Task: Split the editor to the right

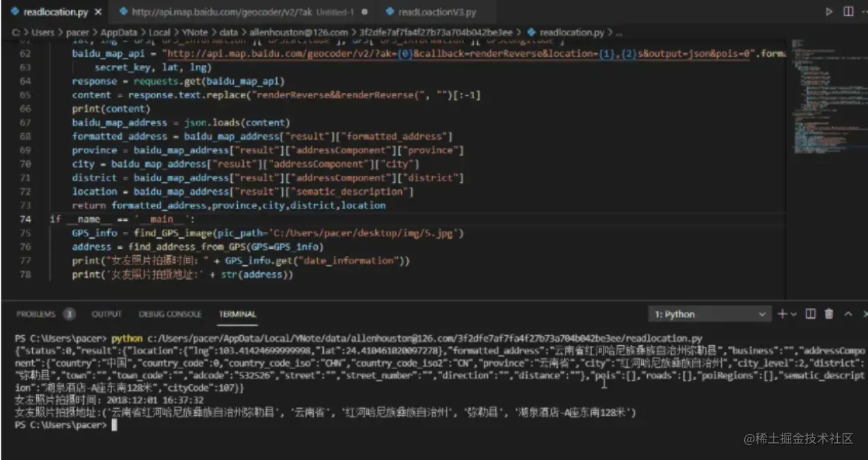Action: (847, 12)
